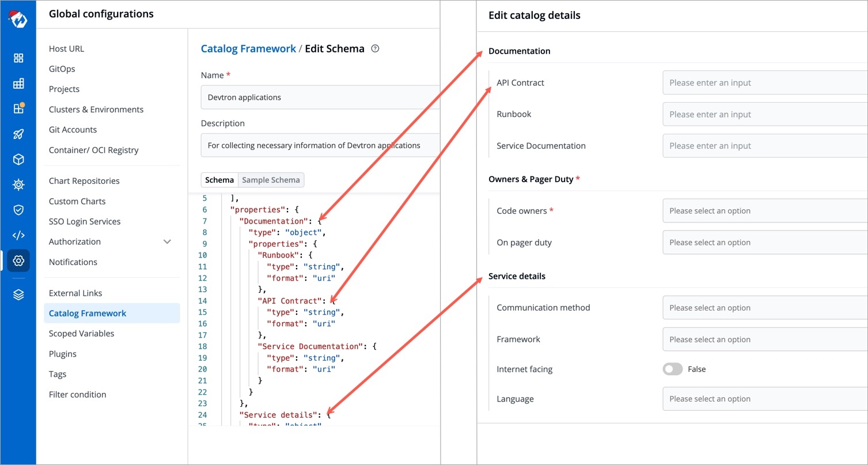Click the schema Name text field
868x465 pixels.
320,97
